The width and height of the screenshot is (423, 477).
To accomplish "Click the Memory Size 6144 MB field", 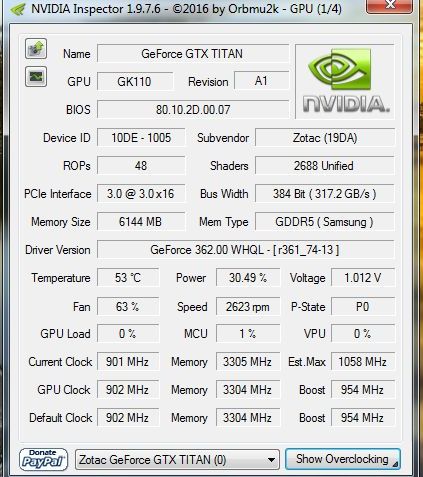I will click(141, 222).
